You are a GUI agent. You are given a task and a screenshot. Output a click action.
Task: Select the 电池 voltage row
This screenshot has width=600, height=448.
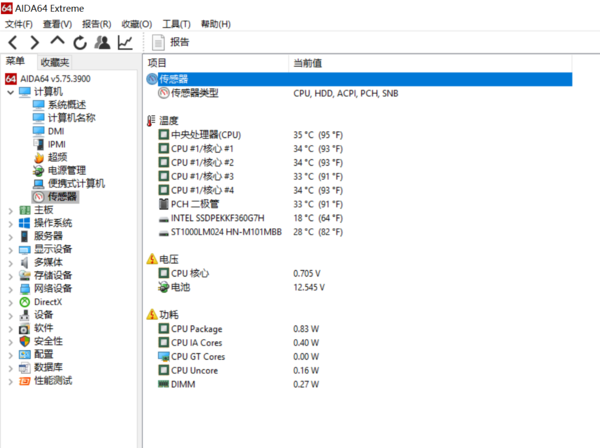(359, 287)
